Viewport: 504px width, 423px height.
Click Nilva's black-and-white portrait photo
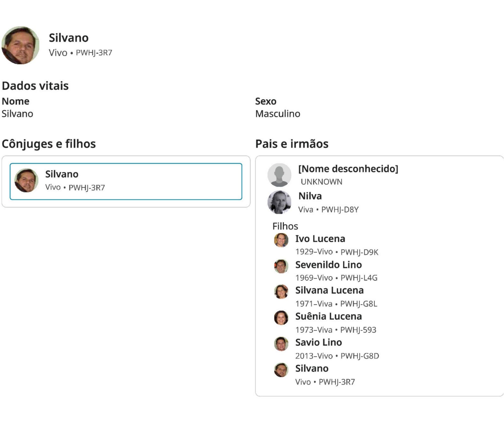279,202
